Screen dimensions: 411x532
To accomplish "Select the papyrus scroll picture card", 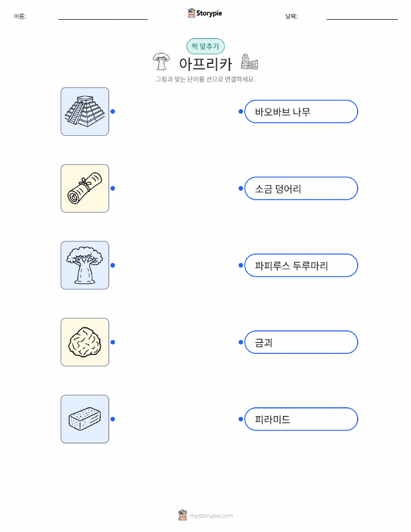I will (x=85, y=189).
